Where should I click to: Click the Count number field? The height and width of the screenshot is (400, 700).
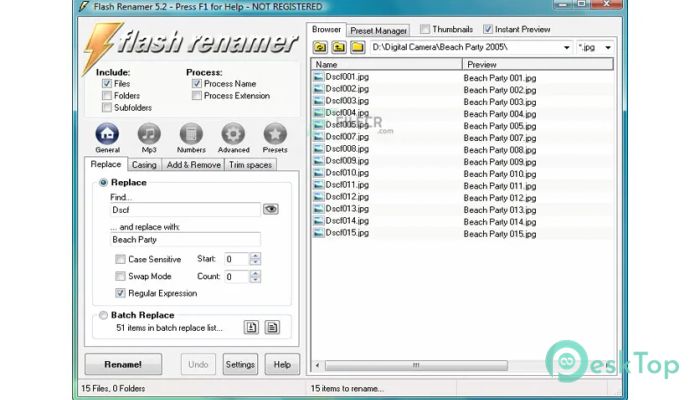click(x=237, y=276)
